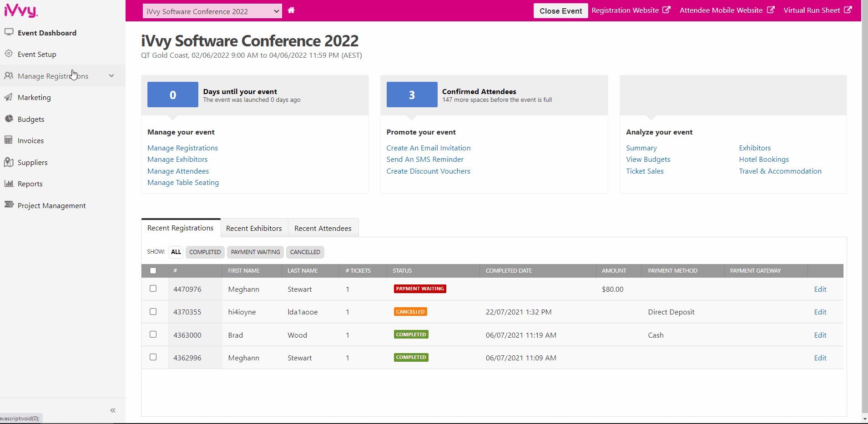868x424 pixels.
Task: Click external link icon beside Virtual Run Sheet
Action: tap(848, 10)
